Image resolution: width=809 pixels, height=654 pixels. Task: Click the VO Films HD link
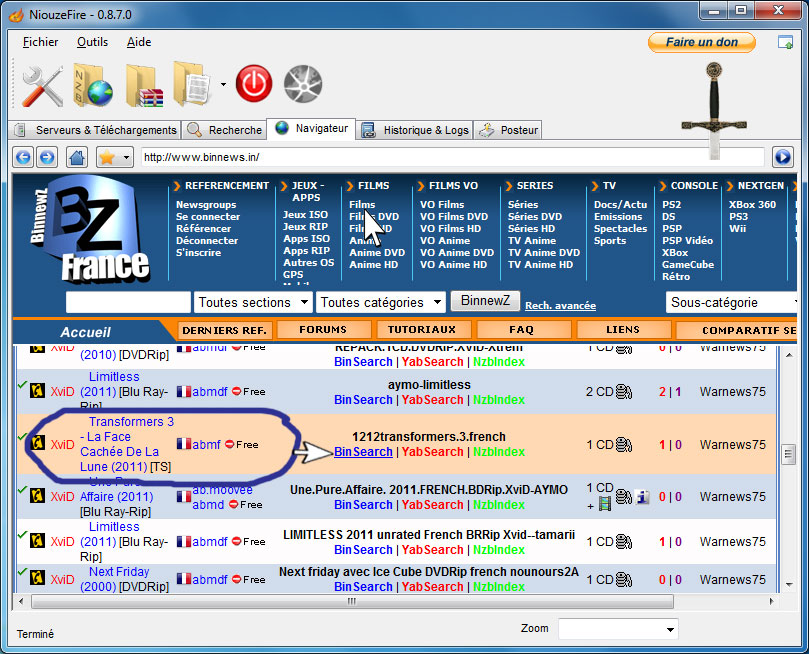coord(450,228)
